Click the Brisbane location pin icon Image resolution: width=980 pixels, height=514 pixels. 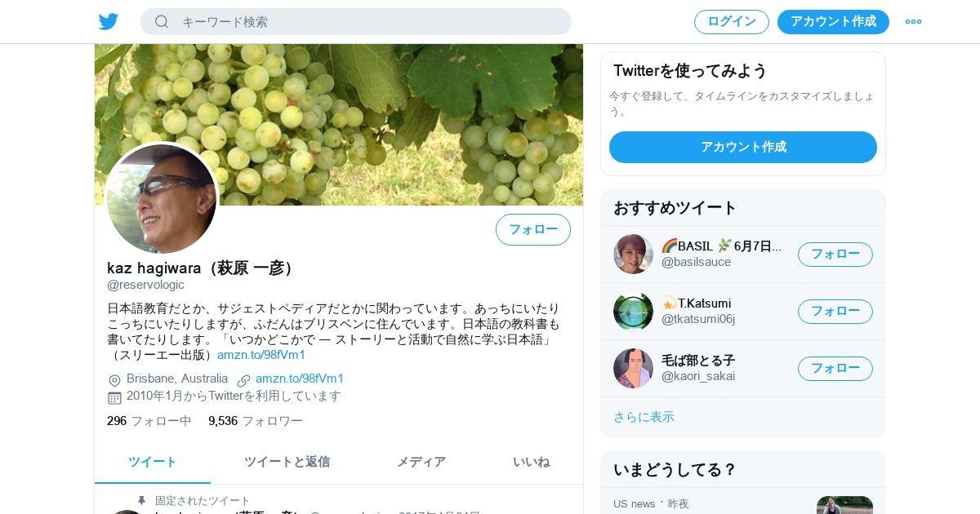point(114,380)
